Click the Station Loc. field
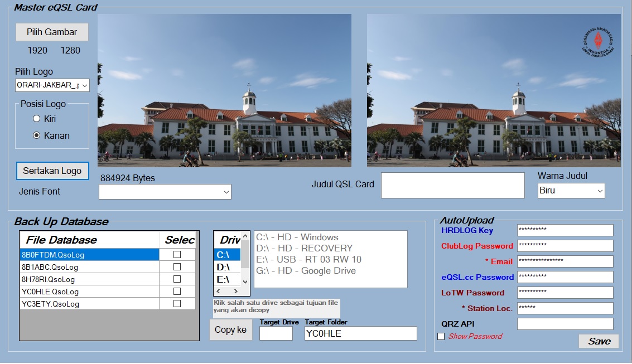The width and height of the screenshot is (632, 364). [x=565, y=308]
